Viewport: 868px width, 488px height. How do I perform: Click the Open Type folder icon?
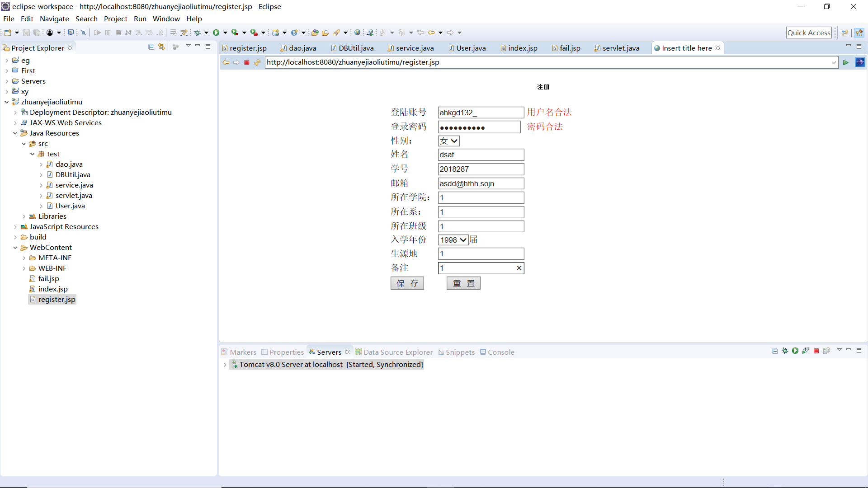click(315, 33)
